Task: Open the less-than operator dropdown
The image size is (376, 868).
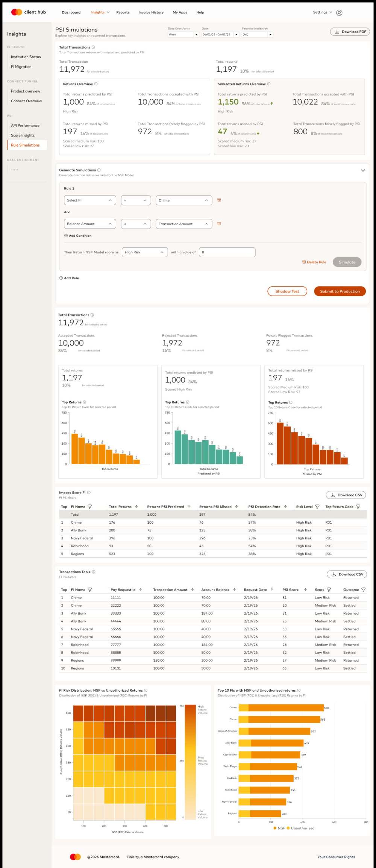Action: [x=136, y=224]
